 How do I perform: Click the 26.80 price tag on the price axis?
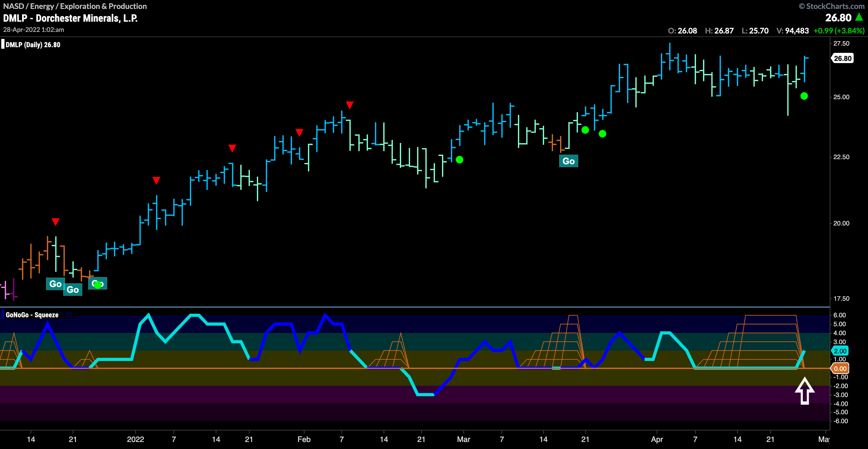click(842, 58)
